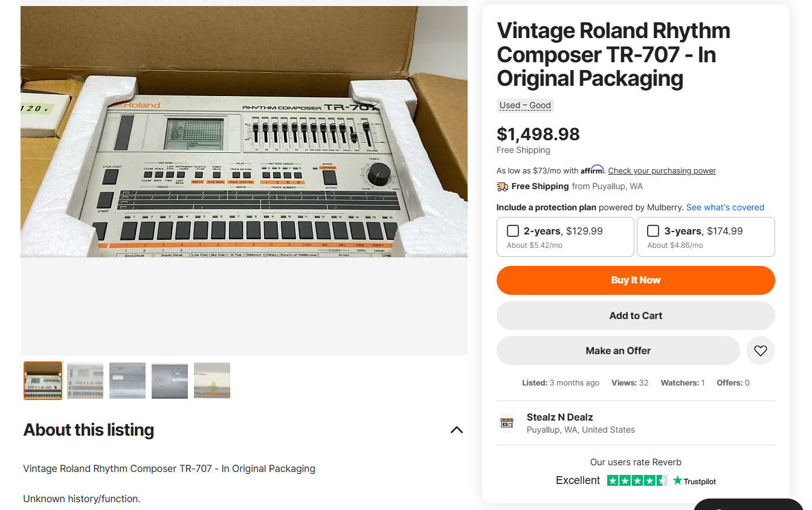Click the Affirm logo

pyautogui.click(x=592, y=170)
